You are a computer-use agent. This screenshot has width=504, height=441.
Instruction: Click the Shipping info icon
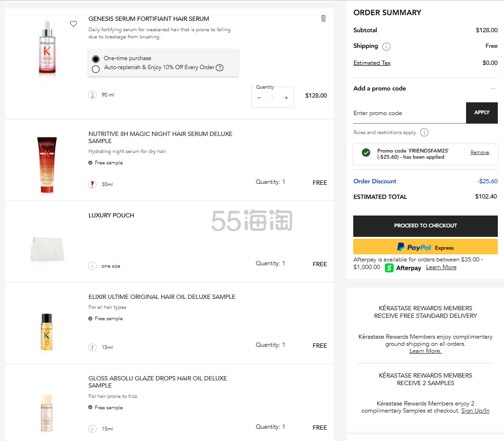(386, 46)
